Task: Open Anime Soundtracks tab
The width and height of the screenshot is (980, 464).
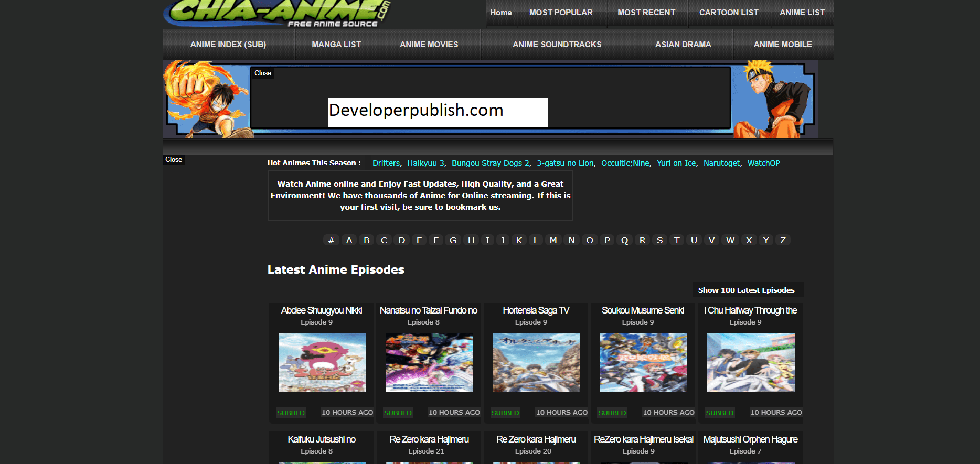Action: (557, 45)
